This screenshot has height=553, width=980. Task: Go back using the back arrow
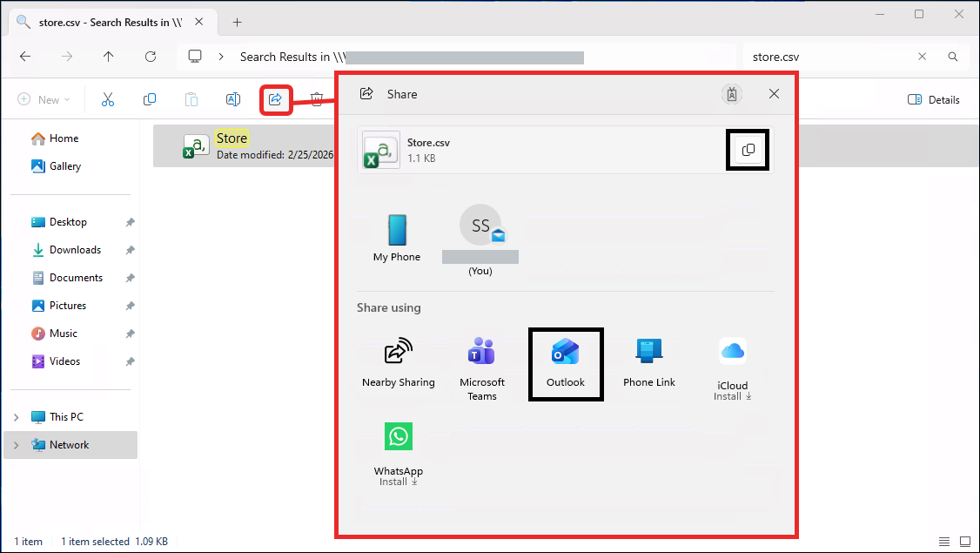25,57
